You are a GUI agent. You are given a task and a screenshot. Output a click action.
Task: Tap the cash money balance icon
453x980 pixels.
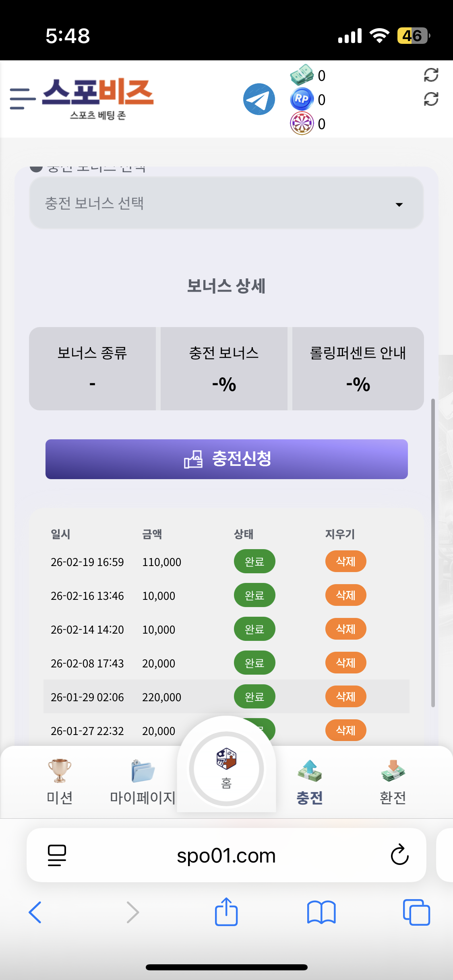302,75
